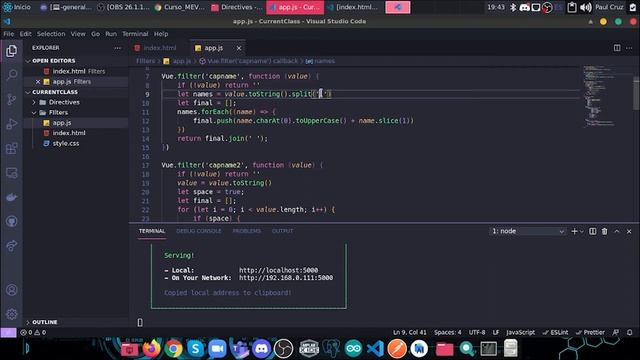Click the feedback icon in status bar
Viewport: 640px width, 360px height.
click(x=616, y=333)
